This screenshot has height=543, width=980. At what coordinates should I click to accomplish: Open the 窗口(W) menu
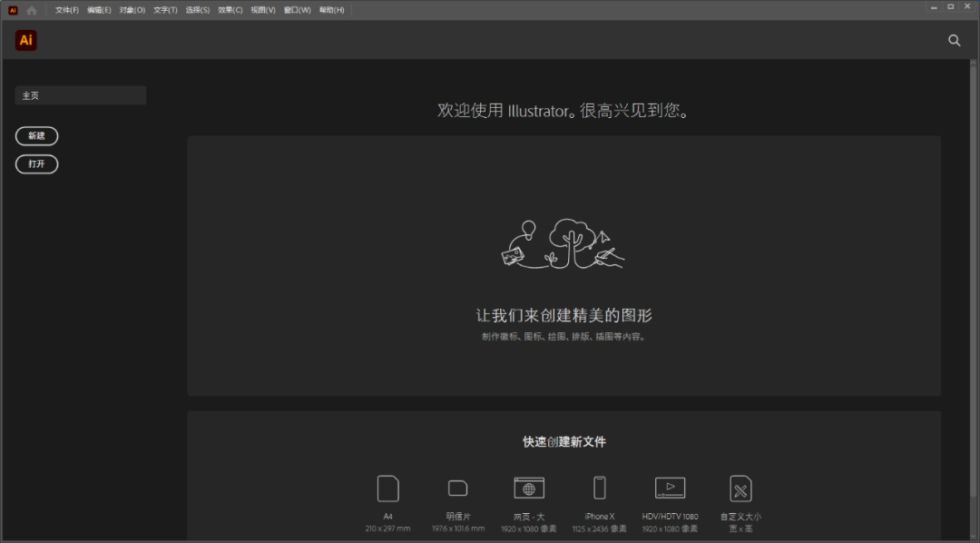coord(297,10)
